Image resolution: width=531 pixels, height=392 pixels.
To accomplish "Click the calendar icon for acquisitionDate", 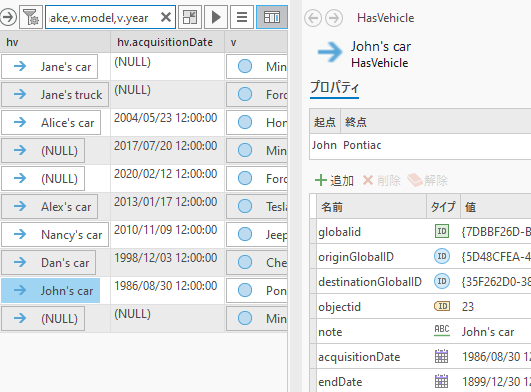I will coord(441,356).
